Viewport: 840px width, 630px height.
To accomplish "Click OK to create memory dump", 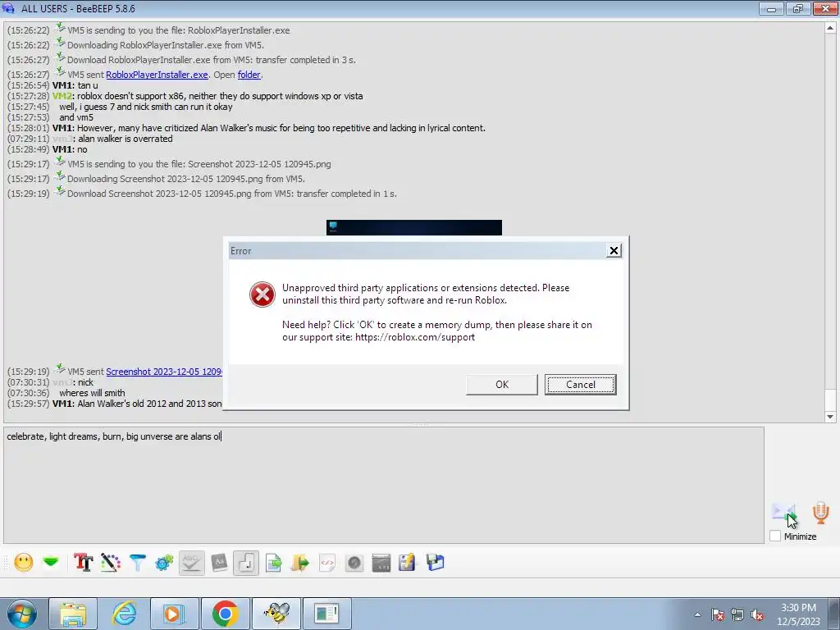I will click(x=502, y=385).
